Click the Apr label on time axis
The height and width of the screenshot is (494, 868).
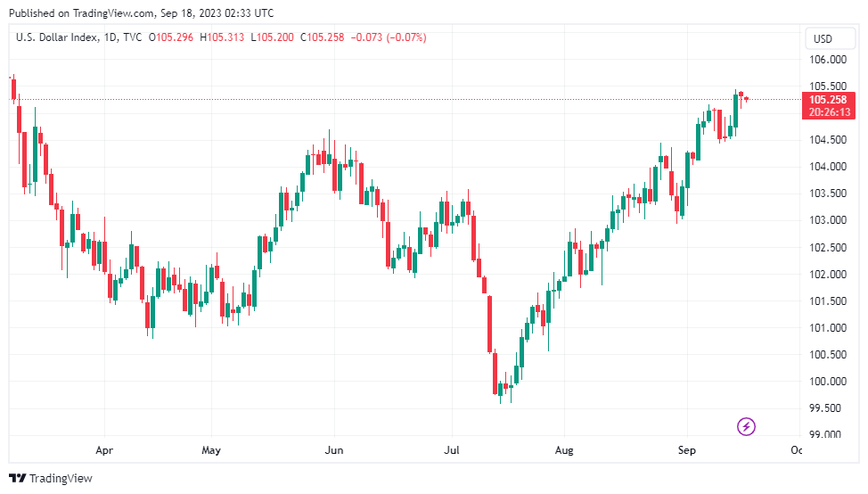(x=104, y=450)
